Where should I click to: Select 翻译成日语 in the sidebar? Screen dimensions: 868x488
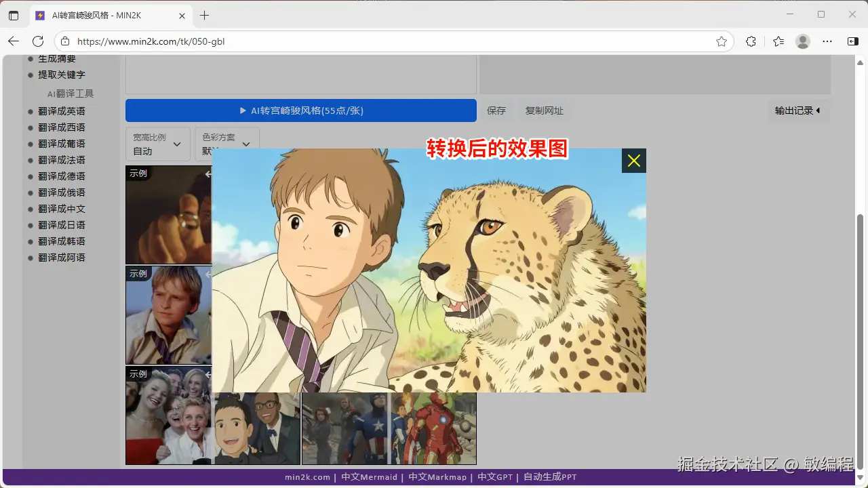click(61, 225)
